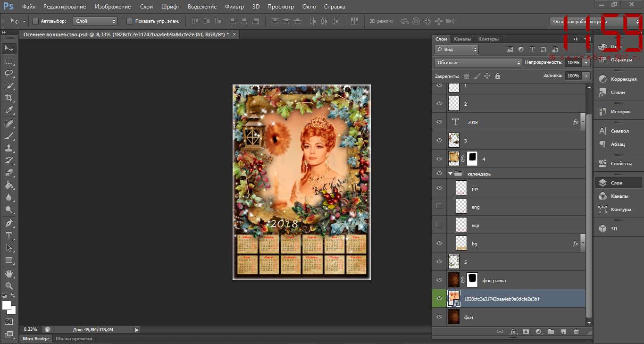
Task: Switch to the Контуры tab in the layers panel
Action: 488,39
